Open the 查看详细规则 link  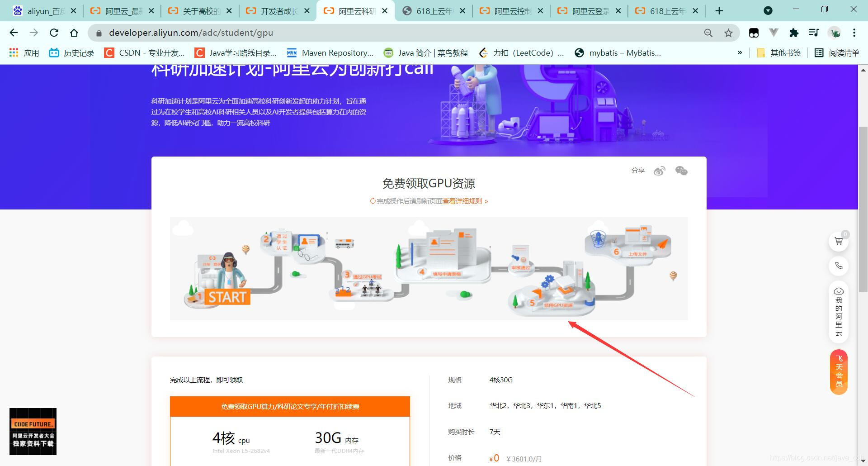coord(465,201)
